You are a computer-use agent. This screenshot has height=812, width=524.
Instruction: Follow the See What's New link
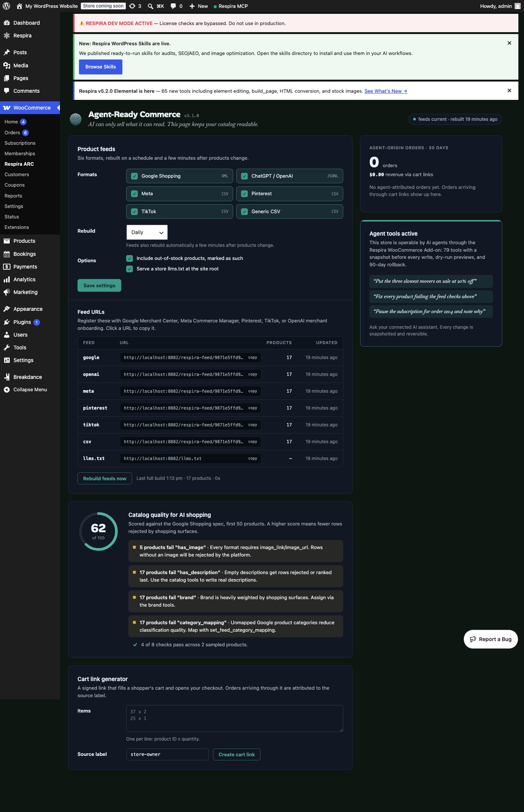[x=386, y=91]
